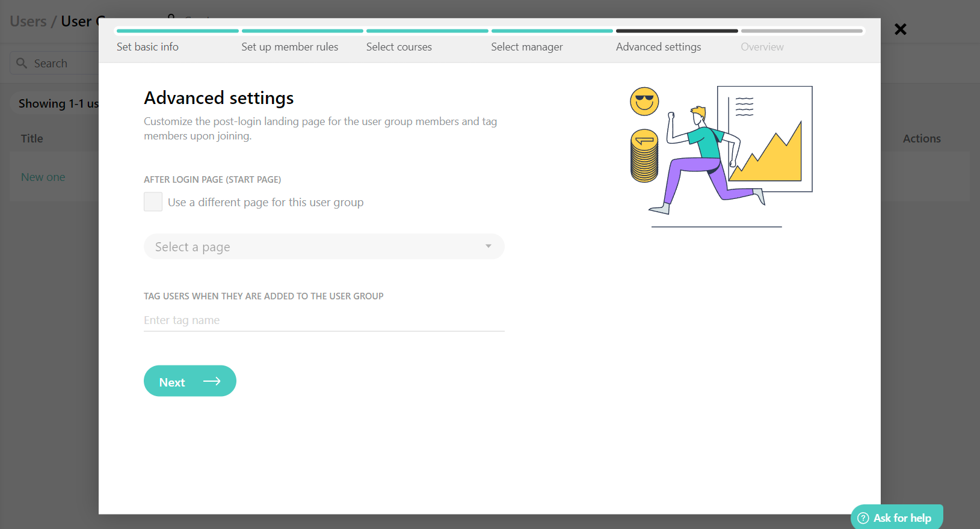
Task: Go to the 'Select courses' step
Action: pos(399,47)
